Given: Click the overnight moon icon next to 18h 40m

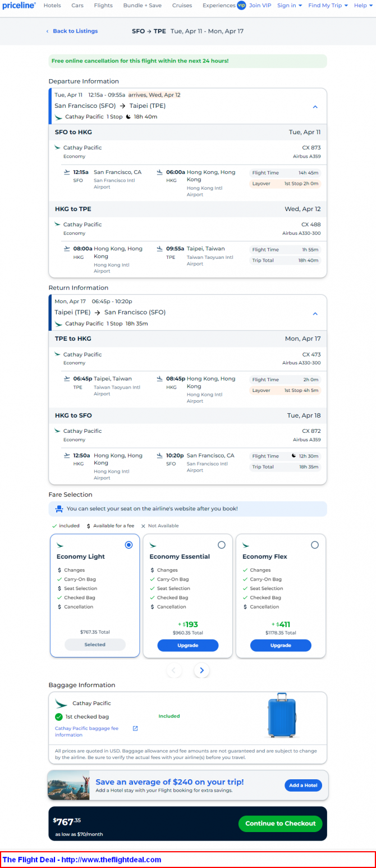Looking at the screenshot, I should coord(128,117).
